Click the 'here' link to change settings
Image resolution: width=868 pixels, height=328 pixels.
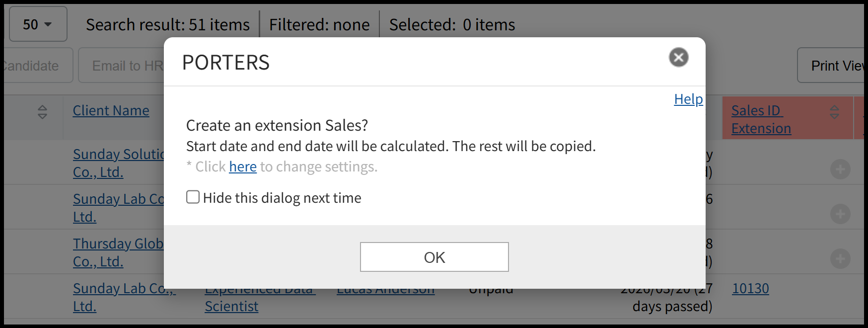[242, 166]
